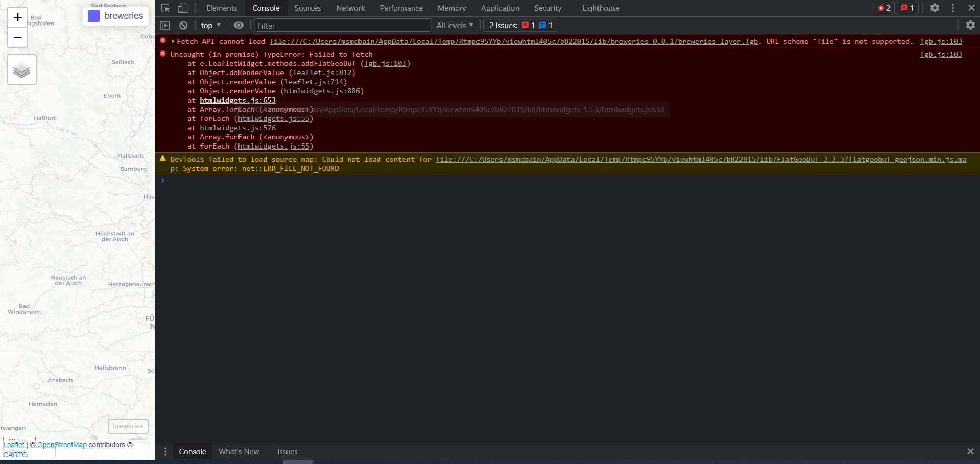Viewport: 980px width, 464px height.
Task: Open the top JavaScript context dropdown
Action: click(210, 26)
